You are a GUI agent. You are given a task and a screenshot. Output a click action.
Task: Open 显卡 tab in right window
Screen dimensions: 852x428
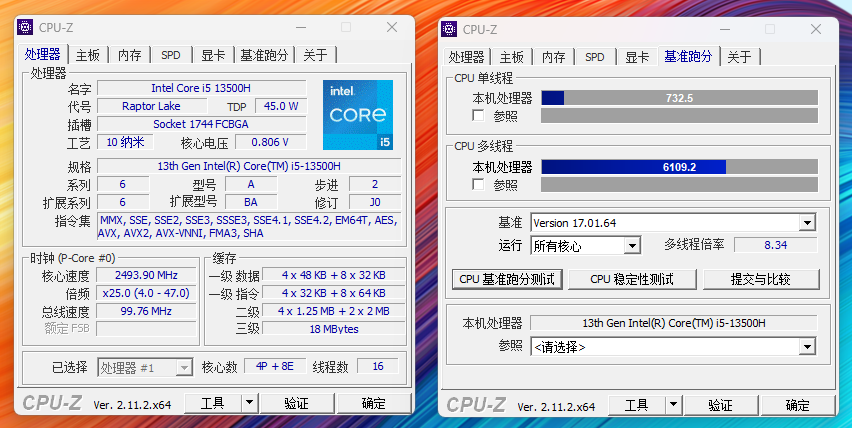637,57
